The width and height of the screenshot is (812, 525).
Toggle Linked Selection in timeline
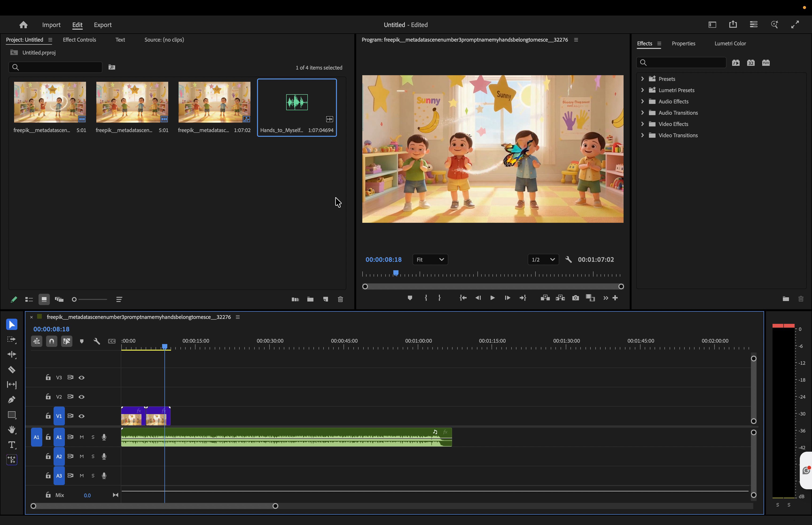(67, 341)
